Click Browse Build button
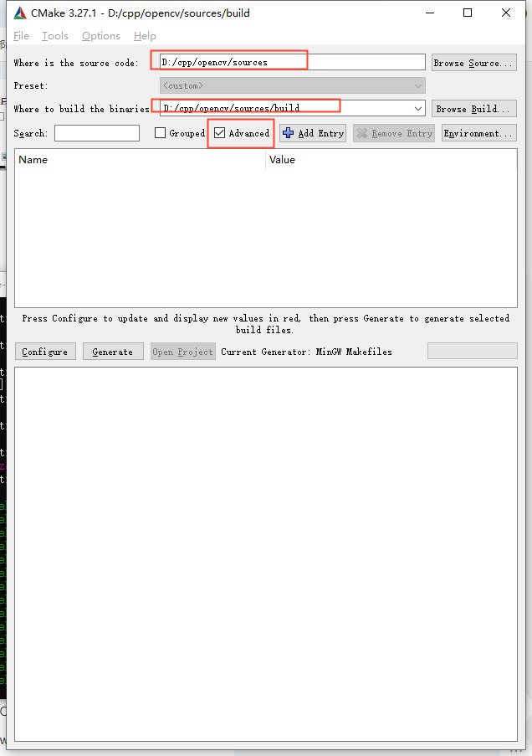 [x=473, y=109]
